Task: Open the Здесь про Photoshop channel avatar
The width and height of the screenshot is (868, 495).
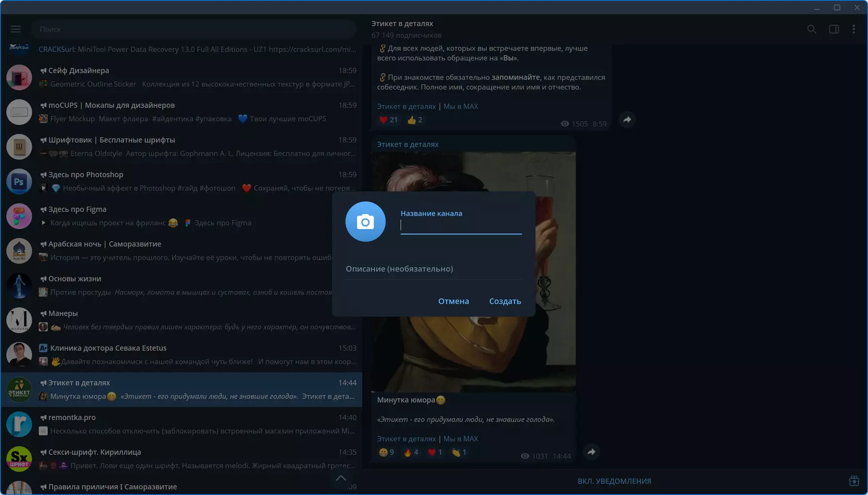Action: [x=19, y=181]
